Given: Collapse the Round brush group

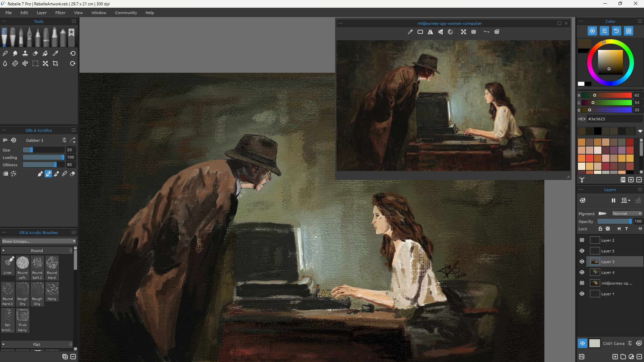Looking at the screenshot, I should 3,251.
